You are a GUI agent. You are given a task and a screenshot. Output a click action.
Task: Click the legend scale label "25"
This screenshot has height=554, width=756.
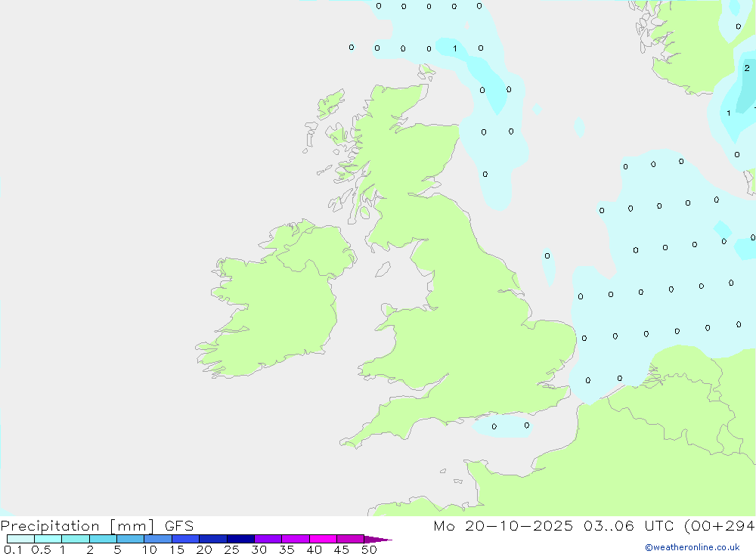(x=231, y=549)
